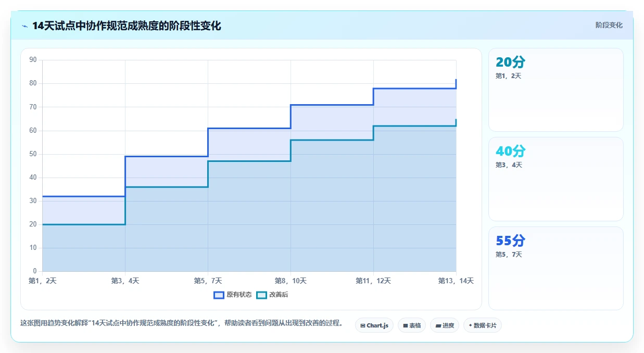The width and height of the screenshot is (644, 353).
Task: Click the chart title 14天试点中协作规范成熟度的阶段性变化
Action: pos(127,26)
